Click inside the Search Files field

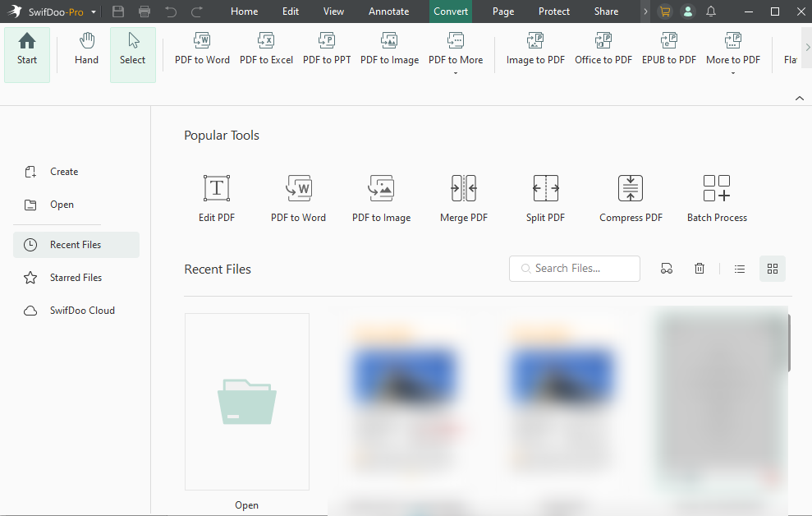[575, 268]
